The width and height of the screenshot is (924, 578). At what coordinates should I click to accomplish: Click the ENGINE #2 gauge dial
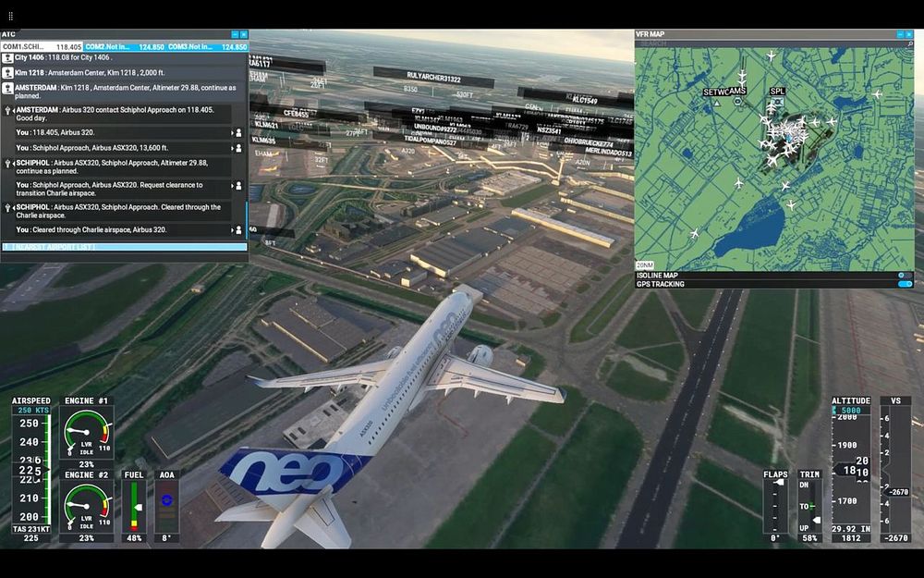coord(87,507)
